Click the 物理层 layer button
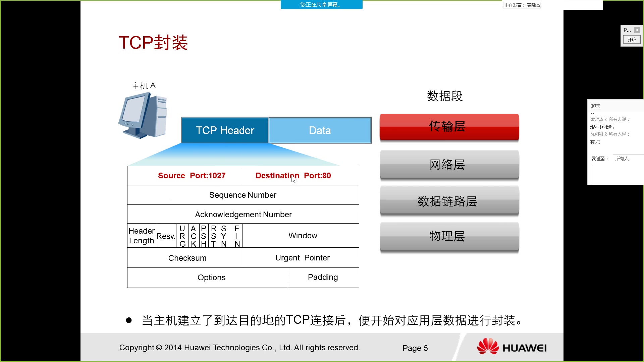The image size is (644, 362). 449,236
